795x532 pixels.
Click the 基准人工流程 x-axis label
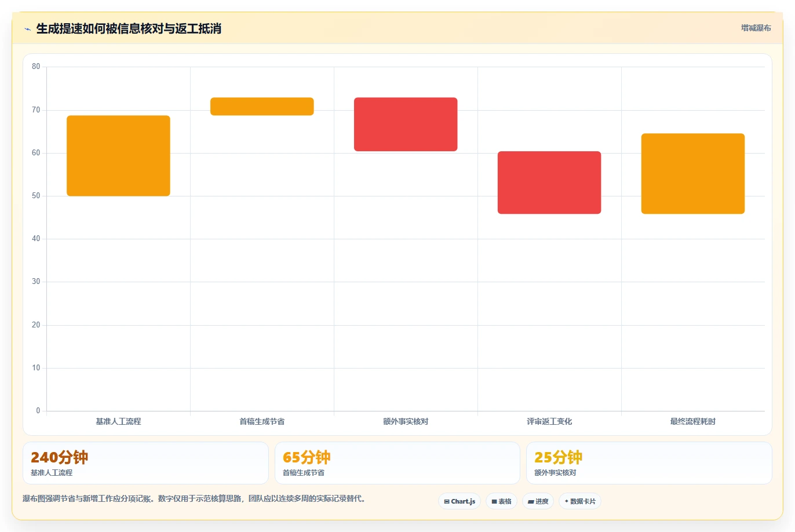coord(118,421)
